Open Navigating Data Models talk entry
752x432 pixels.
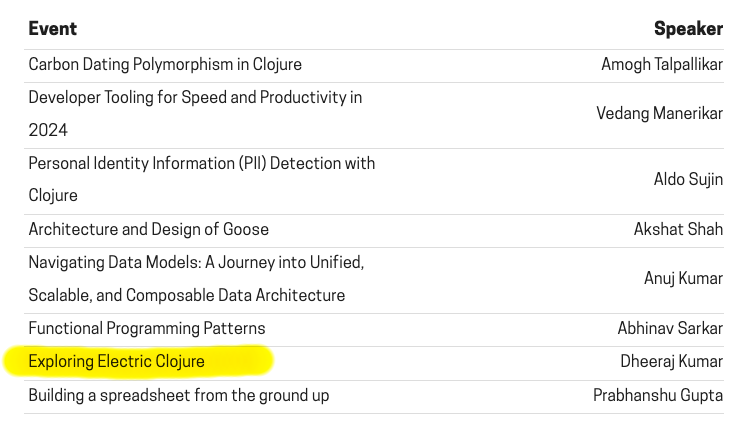click(x=196, y=263)
